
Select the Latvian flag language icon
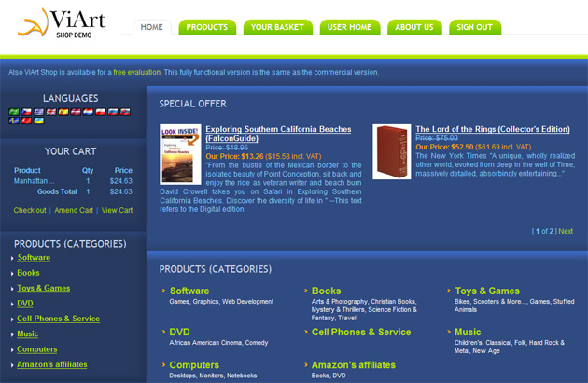[76, 111]
